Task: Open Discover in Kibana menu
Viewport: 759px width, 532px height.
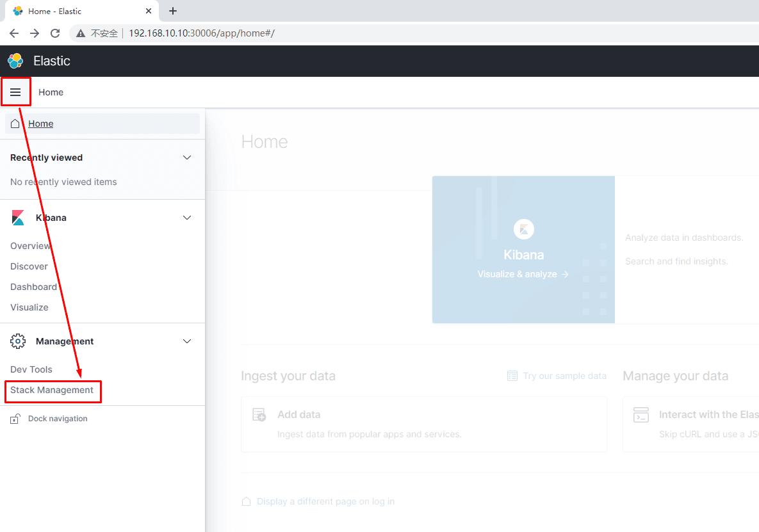Action: pos(29,266)
